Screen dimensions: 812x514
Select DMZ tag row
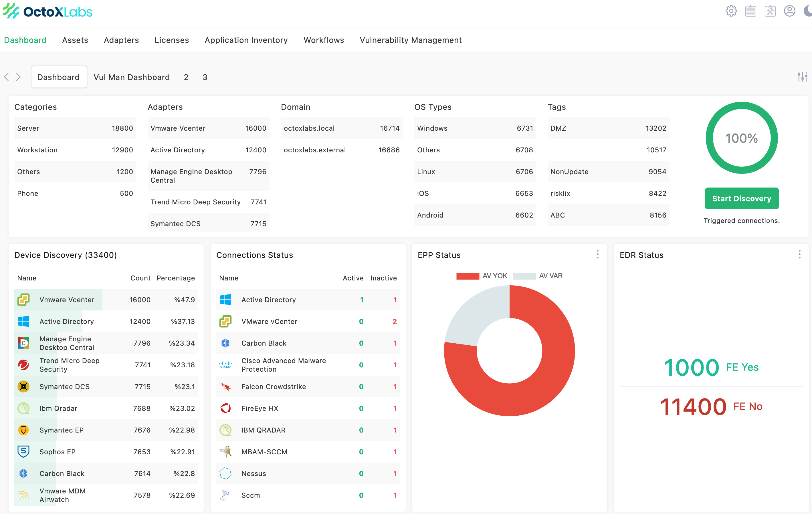608,128
